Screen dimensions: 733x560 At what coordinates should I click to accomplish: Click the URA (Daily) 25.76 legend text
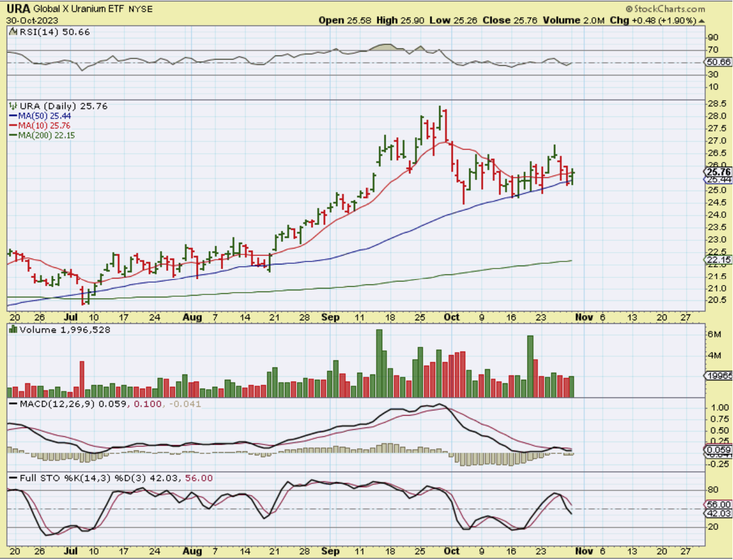(62, 106)
